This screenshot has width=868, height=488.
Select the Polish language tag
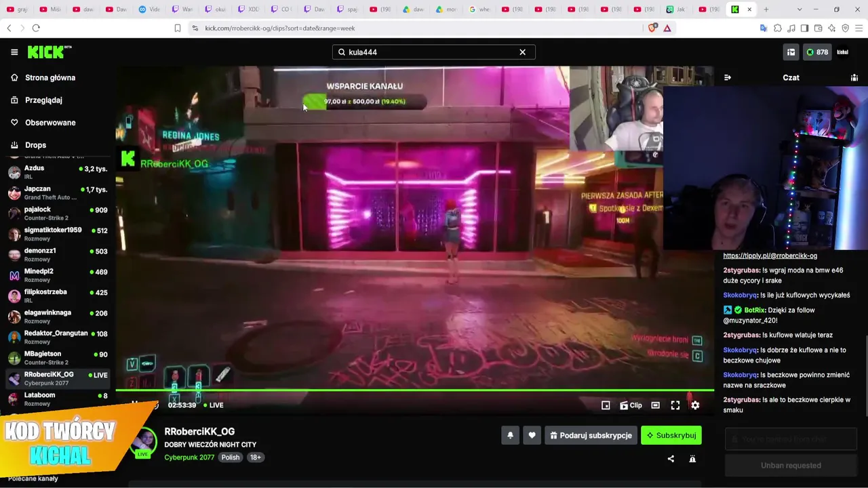point(231,457)
